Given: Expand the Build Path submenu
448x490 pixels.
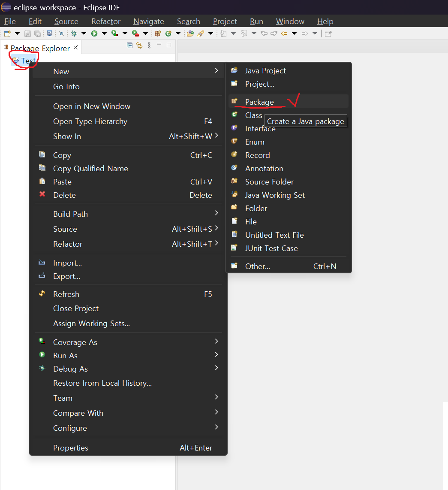Looking at the screenshot, I should pos(128,214).
